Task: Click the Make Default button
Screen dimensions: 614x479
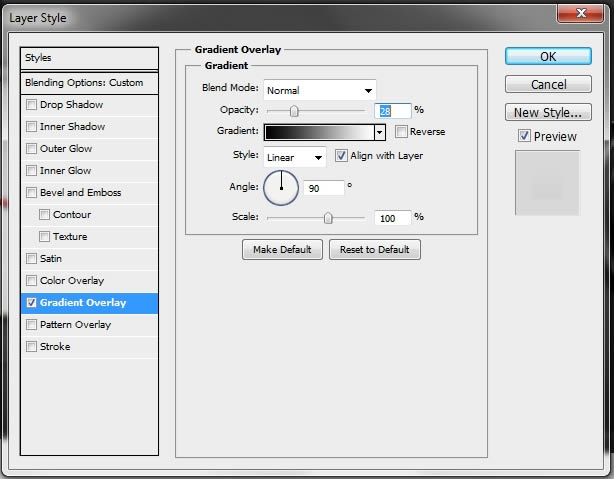Action: point(282,249)
